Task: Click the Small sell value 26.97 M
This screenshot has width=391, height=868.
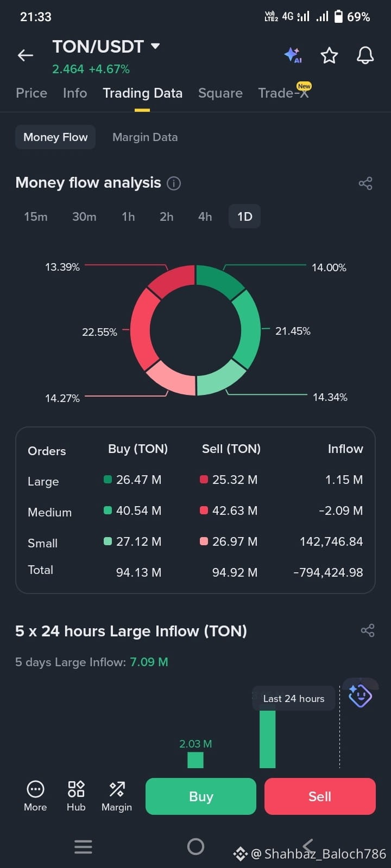Action: [235, 541]
